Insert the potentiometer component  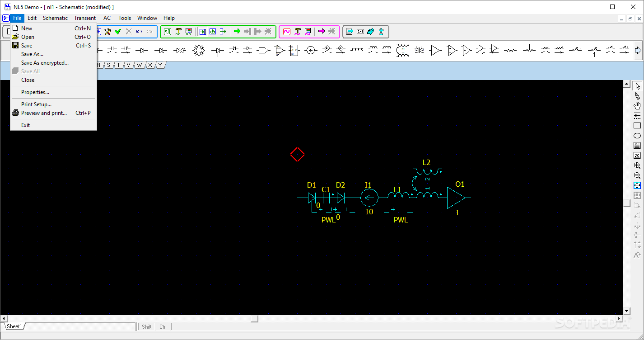pos(529,50)
